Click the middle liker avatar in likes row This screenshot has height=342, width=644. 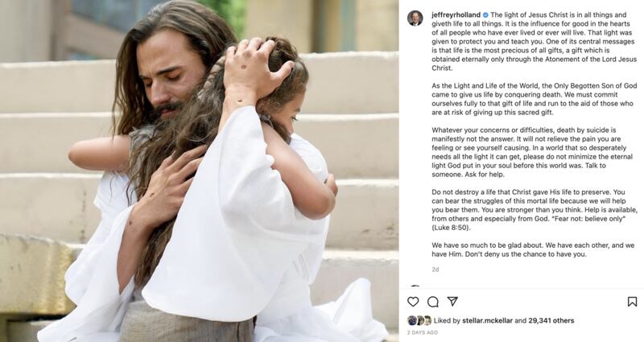419,320
